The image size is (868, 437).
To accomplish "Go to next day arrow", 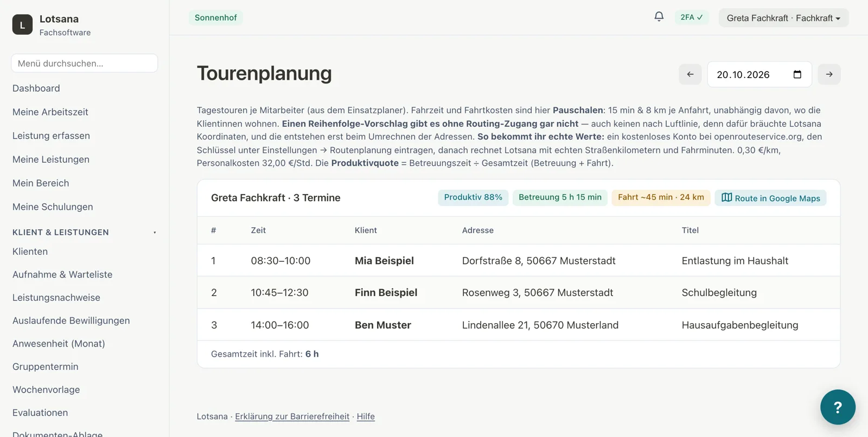I will 829,74.
